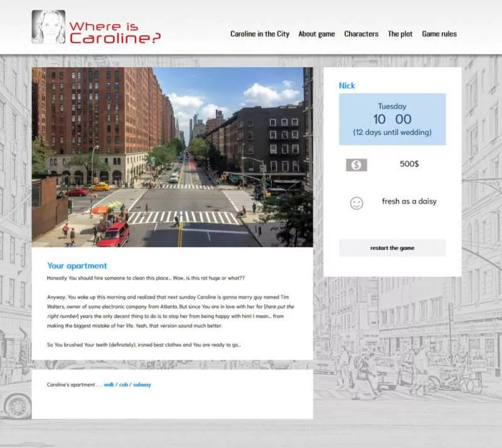
Task: Click the 'Where is Caroline?' logo title
Action: coord(115,32)
